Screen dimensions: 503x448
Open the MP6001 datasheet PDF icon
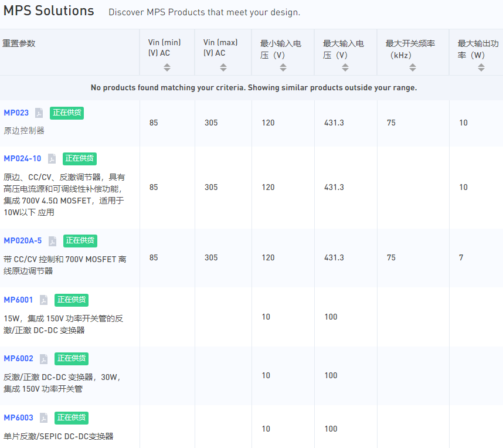click(43, 300)
